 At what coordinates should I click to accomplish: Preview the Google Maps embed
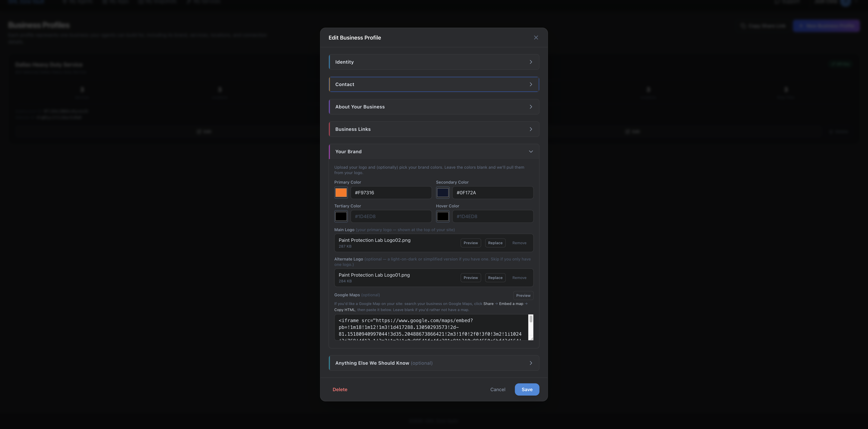[523, 295]
